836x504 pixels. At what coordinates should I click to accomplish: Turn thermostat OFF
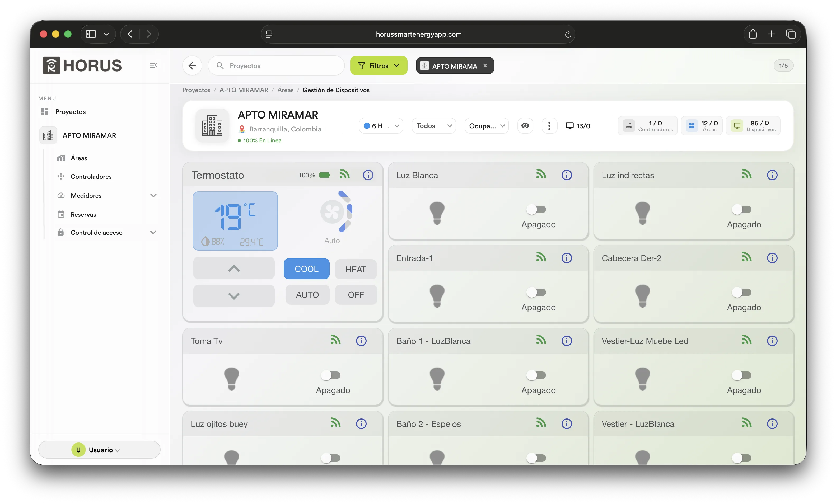356,295
